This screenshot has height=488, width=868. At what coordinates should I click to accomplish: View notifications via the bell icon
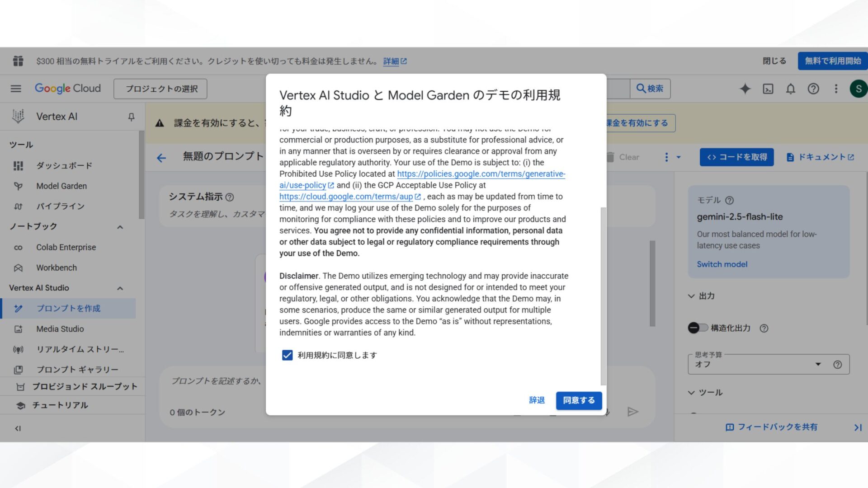tap(790, 89)
